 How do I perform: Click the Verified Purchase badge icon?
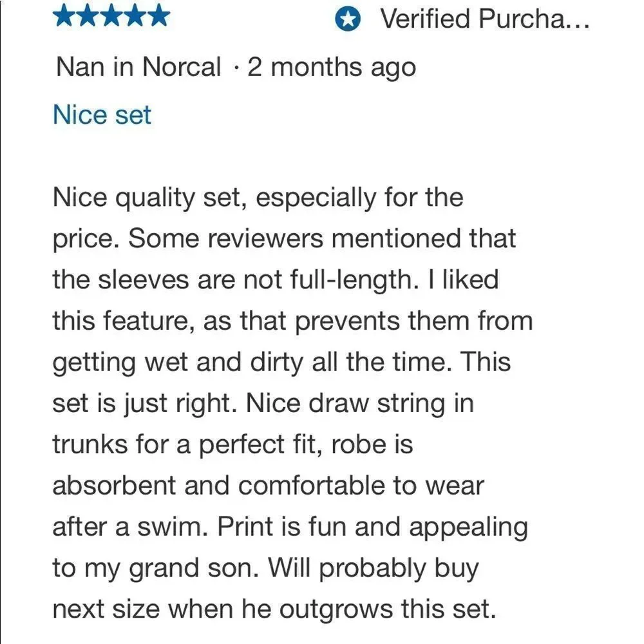[348, 19]
